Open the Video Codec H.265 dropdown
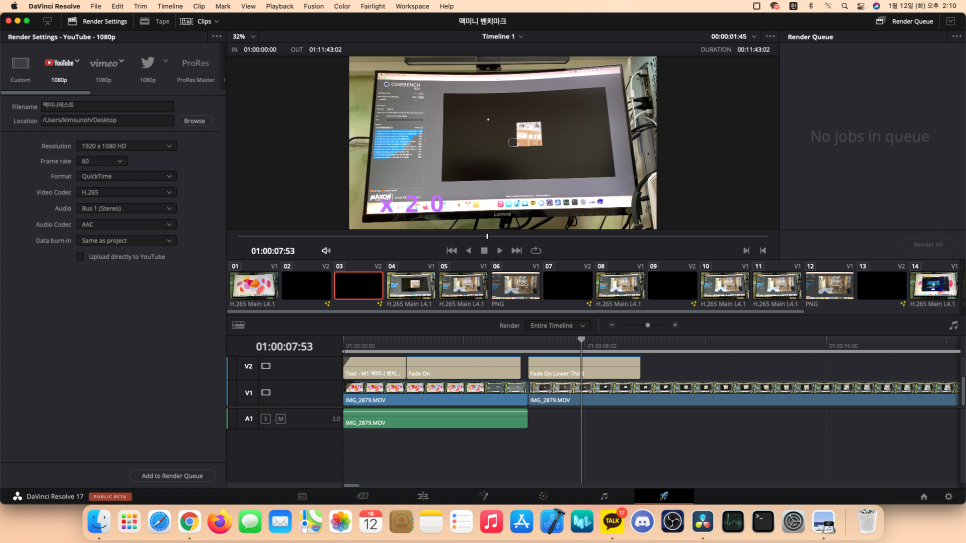 coord(126,192)
